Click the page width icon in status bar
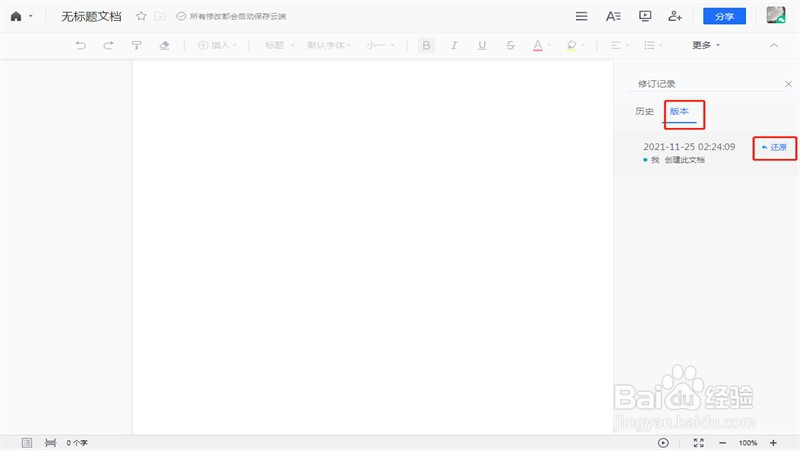Viewport: 800px width, 450px height. [51, 443]
